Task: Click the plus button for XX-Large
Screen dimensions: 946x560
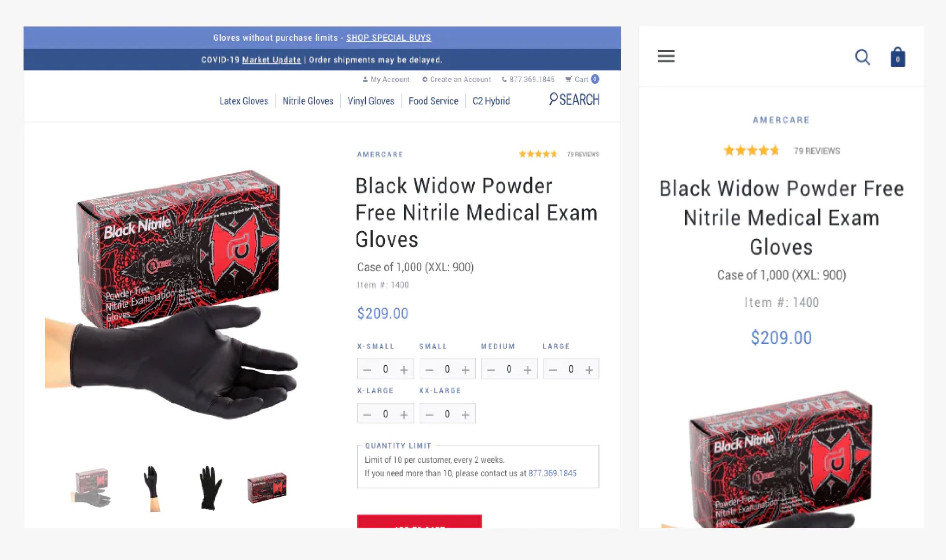Action: point(465,414)
